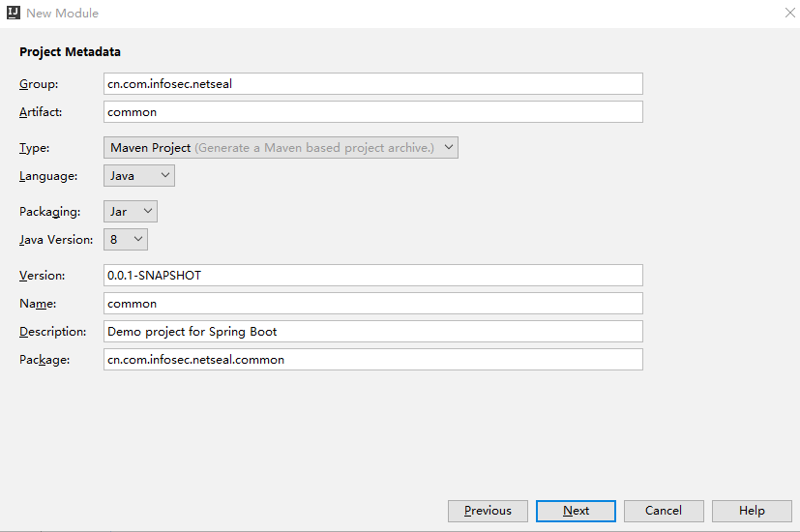Click the Project Metadata heading
800x532 pixels.
pyautogui.click(x=70, y=52)
